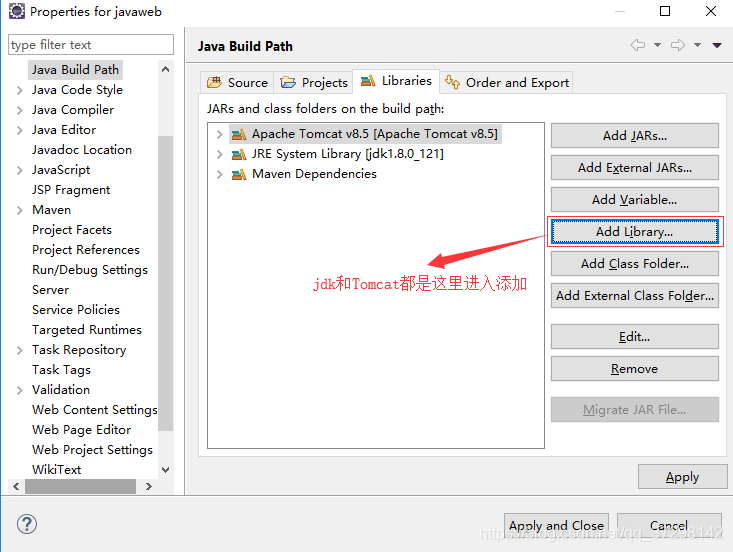
Task: Expand the JavaScript node
Action: pos(20,171)
